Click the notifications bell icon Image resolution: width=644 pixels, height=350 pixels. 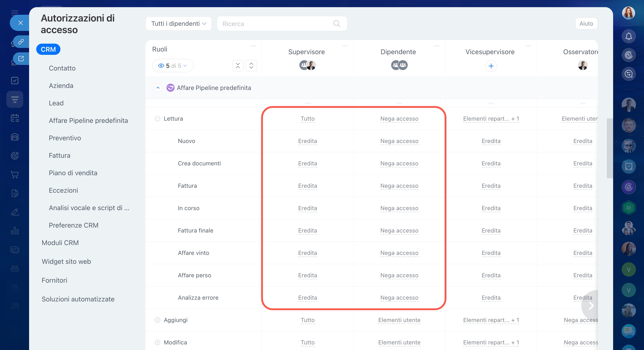pyautogui.click(x=628, y=36)
